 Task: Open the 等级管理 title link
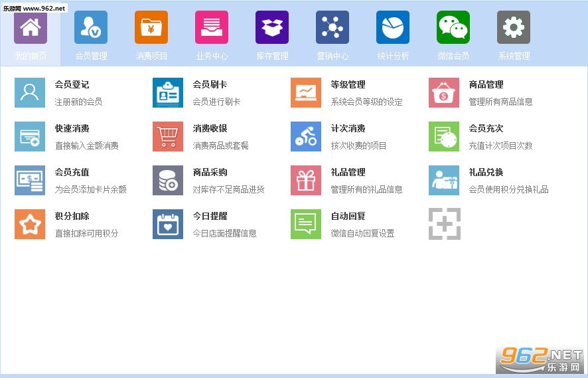tap(348, 84)
